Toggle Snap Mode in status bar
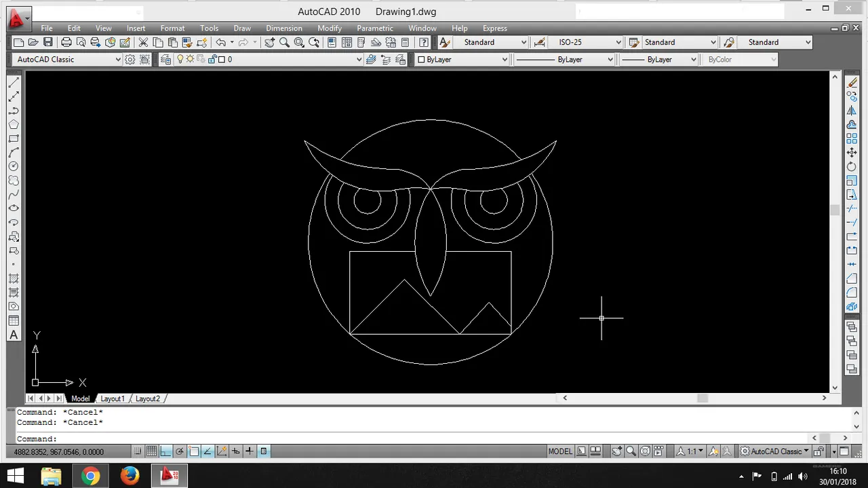 click(x=137, y=451)
